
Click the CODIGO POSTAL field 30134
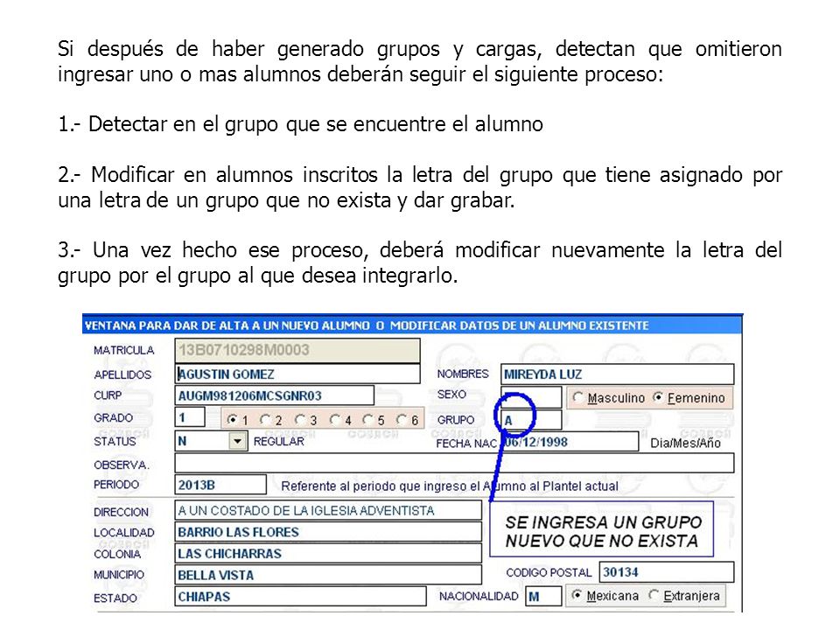(x=667, y=571)
